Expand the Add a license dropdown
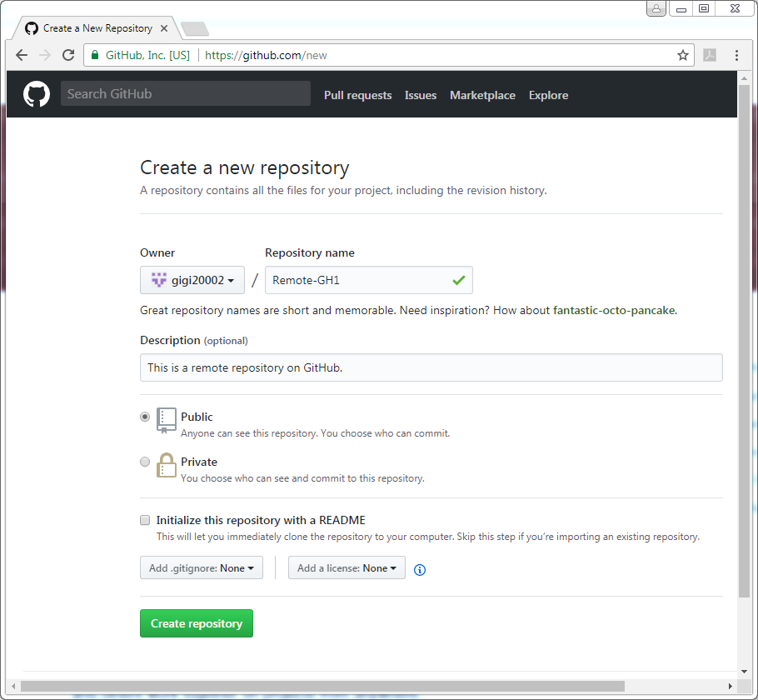The width and height of the screenshot is (758, 700). (347, 567)
